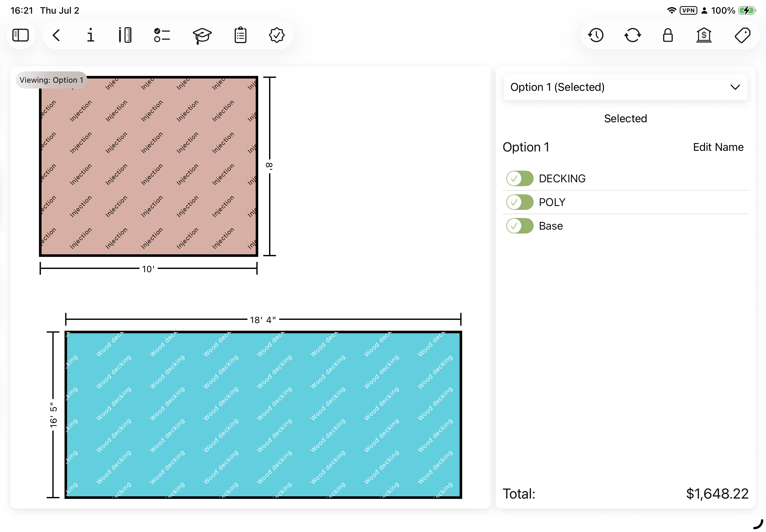The height and width of the screenshot is (532, 766).
Task: Open the checklist options icon
Action: coord(162,35)
